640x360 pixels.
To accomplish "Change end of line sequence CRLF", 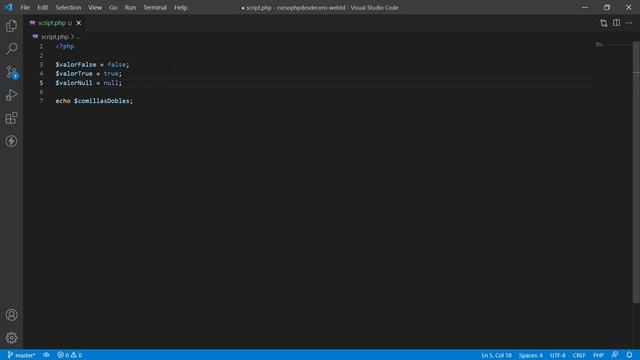I will (579, 356).
